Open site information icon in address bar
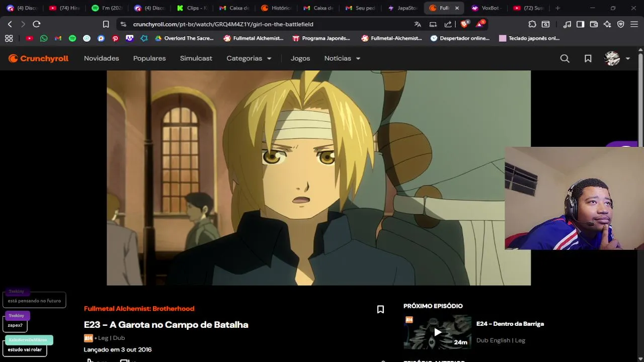644x362 pixels. click(123, 24)
